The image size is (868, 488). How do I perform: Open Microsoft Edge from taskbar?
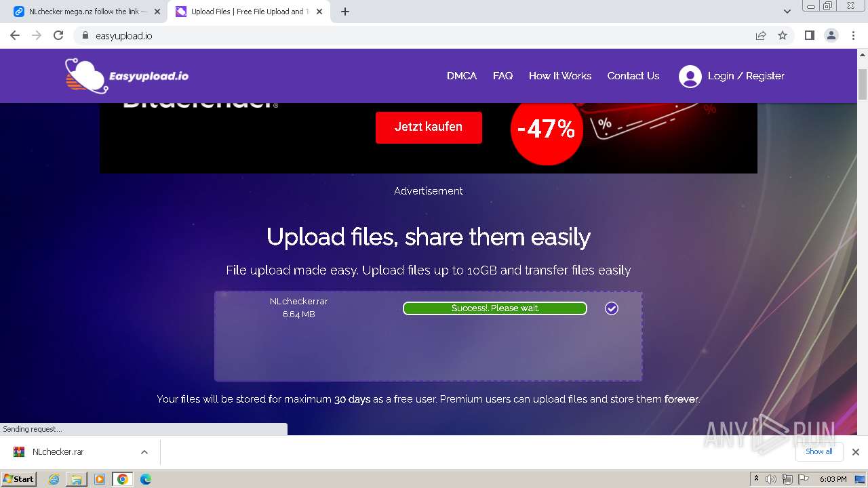coord(146,479)
